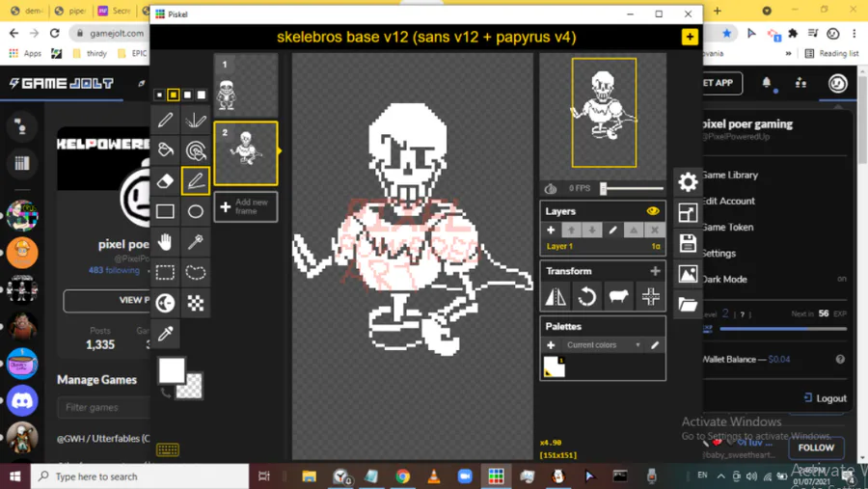Select the Pen tool in Piskel
This screenshot has width=868, height=489.
[165, 121]
